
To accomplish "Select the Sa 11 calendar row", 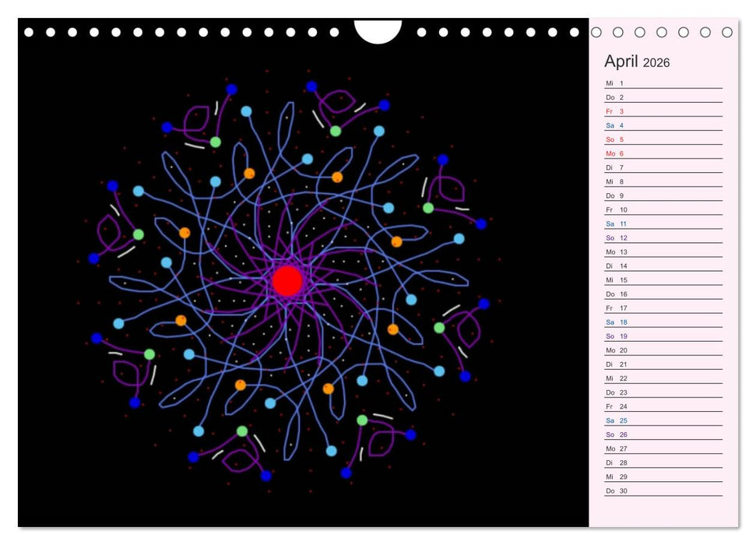I will pyautogui.click(x=663, y=223).
